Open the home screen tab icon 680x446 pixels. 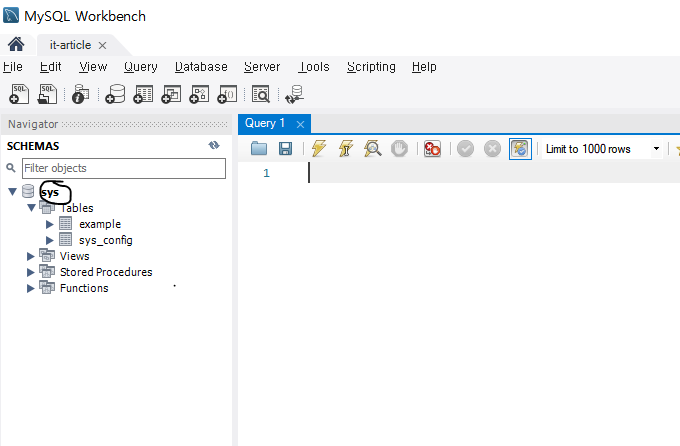(16, 45)
